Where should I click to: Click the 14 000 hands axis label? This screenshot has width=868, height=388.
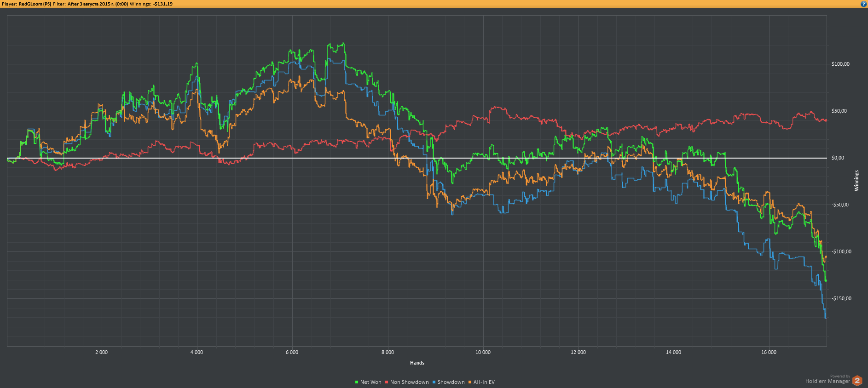click(673, 352)
